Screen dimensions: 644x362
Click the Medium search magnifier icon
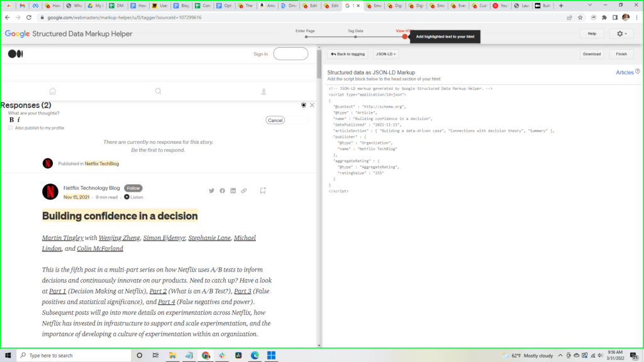158,91
